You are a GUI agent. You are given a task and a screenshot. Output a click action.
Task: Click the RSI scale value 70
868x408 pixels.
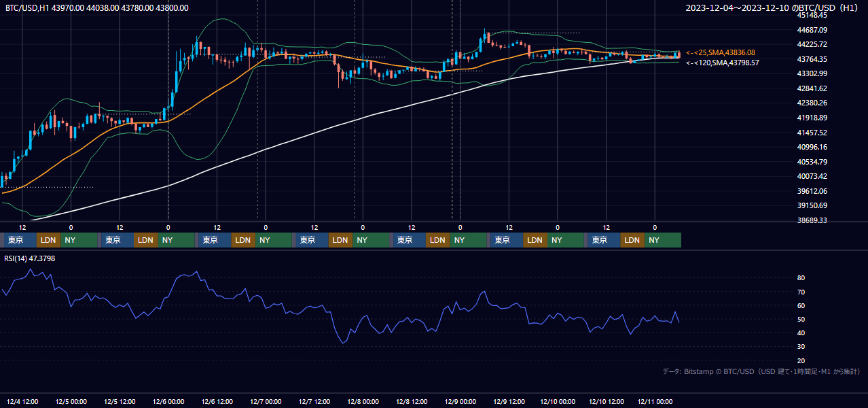(801, 292)
